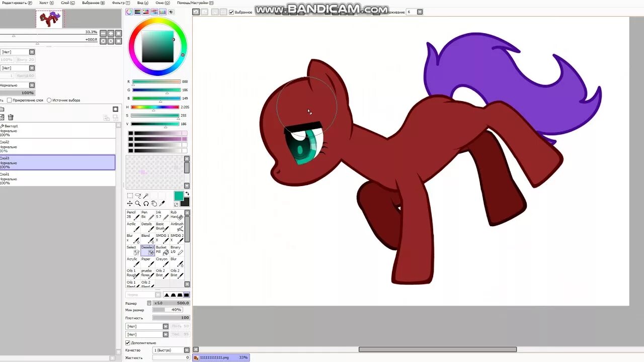Choose the Select pen tool
644x362 pixels.
pos(133,250)
